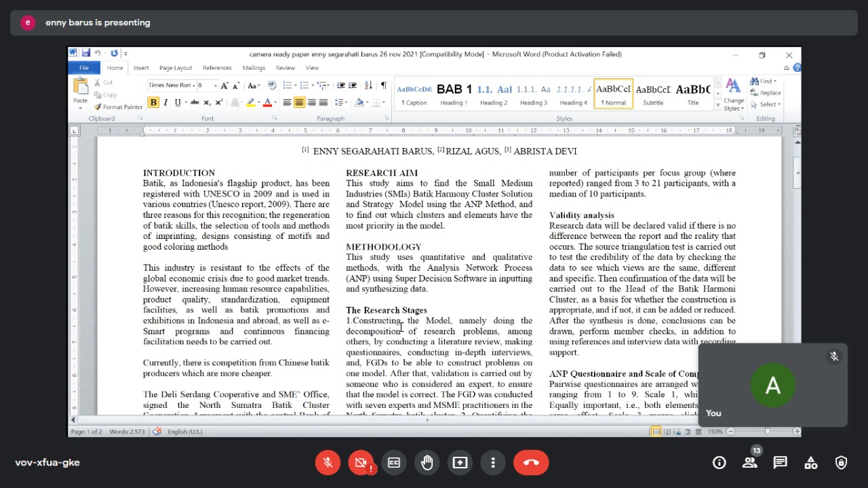Viewport: 868px width, 488px height.
Task: Click the zoom in plus button
Action: [x=796, y=432]
